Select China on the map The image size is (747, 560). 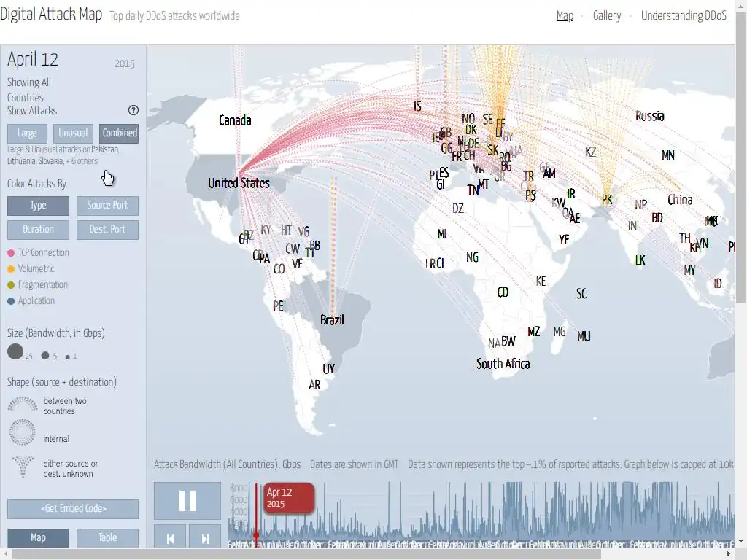tap(680, 200)
